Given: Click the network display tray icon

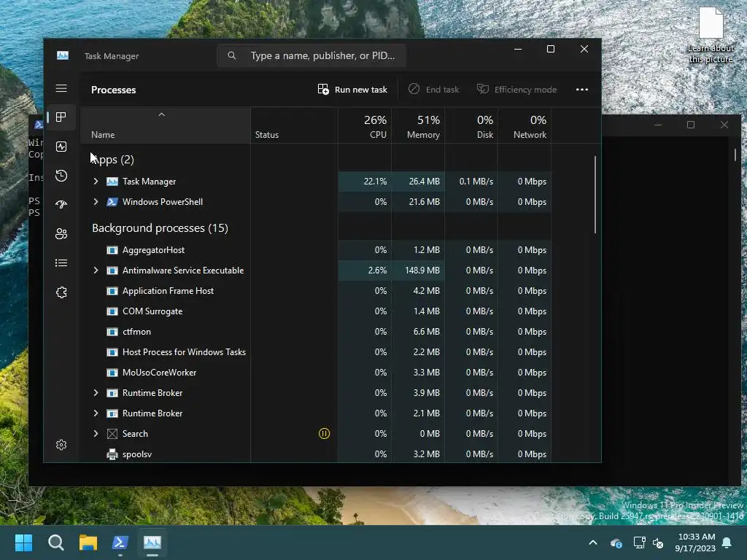Looking at the screenshot, I should pyautogui.click(x=639, y=542).
